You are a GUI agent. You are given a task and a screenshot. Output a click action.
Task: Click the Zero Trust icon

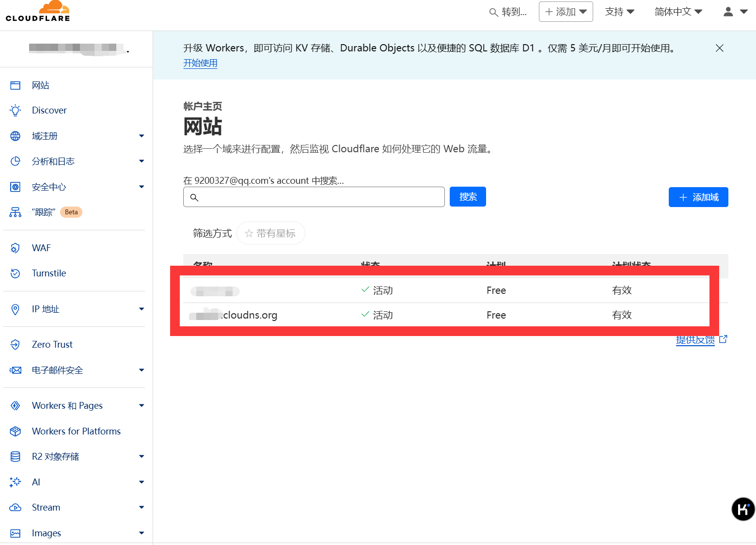pos(16,345)
